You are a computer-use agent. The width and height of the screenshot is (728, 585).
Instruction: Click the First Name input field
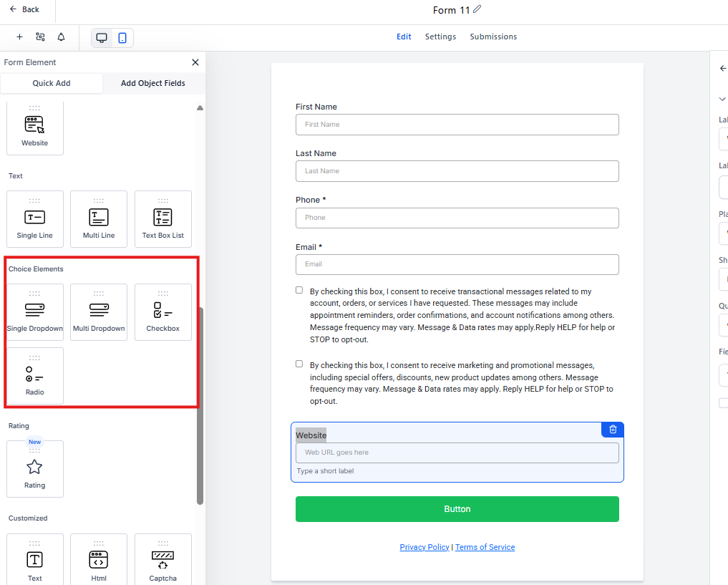(457, 125)
